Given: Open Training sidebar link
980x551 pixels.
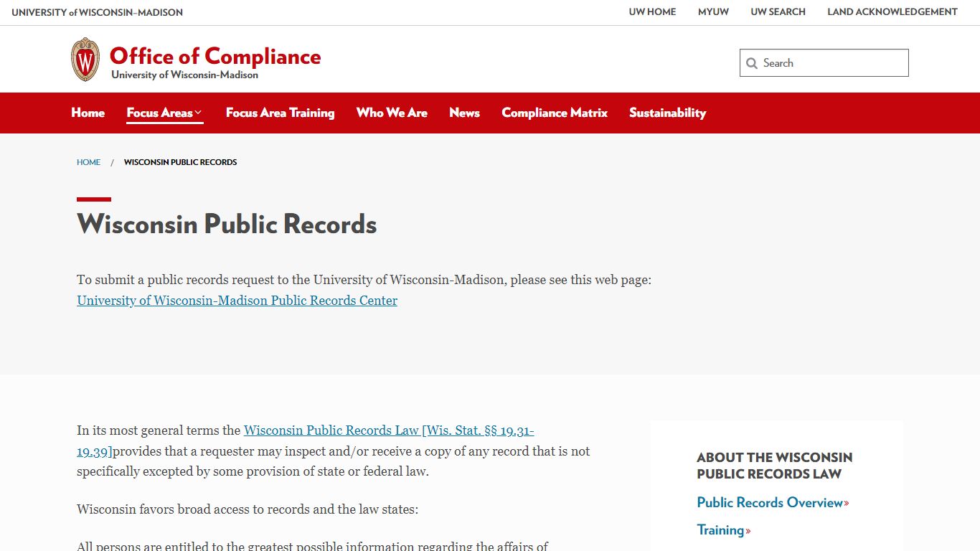Looking at the screenshot, I should click(723, 530).
